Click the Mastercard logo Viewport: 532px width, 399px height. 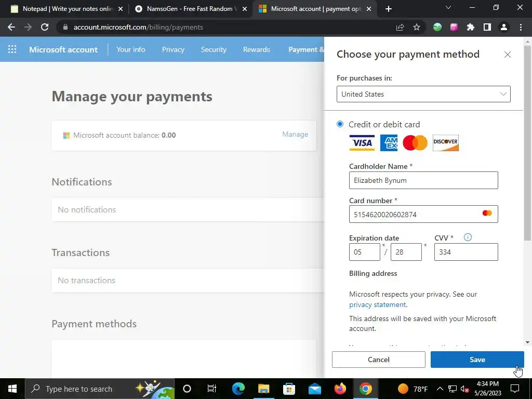[x=415, y=143]
